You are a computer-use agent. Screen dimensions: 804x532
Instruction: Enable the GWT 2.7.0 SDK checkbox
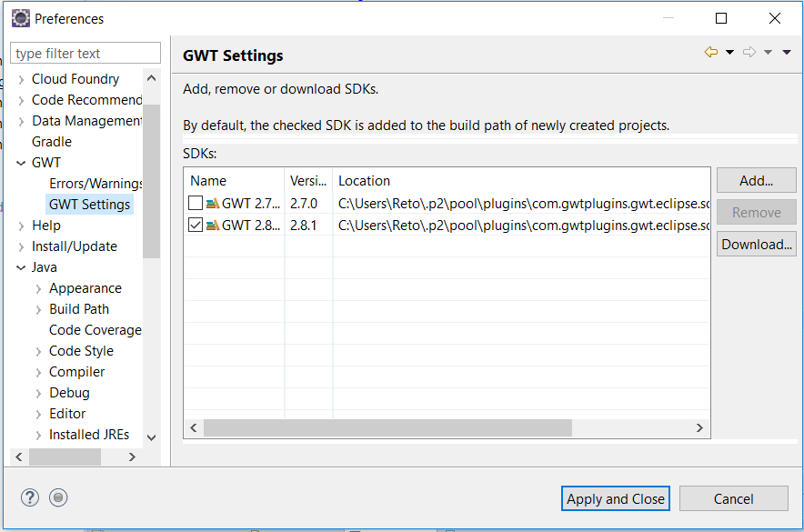click(x=196, y=204)
